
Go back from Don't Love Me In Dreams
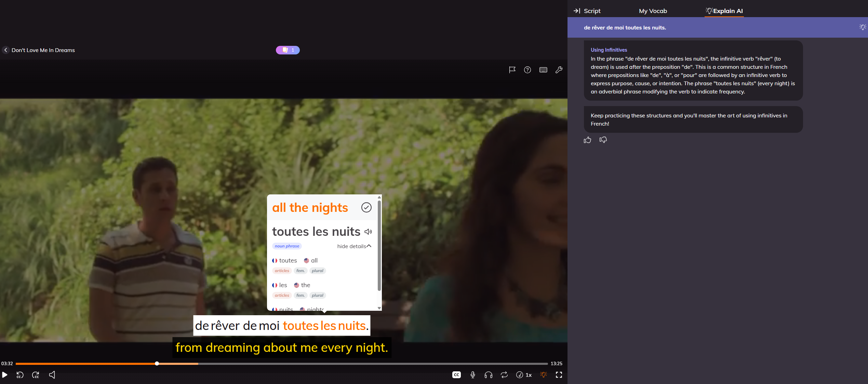pyautogui.click(x=6, y=50)
